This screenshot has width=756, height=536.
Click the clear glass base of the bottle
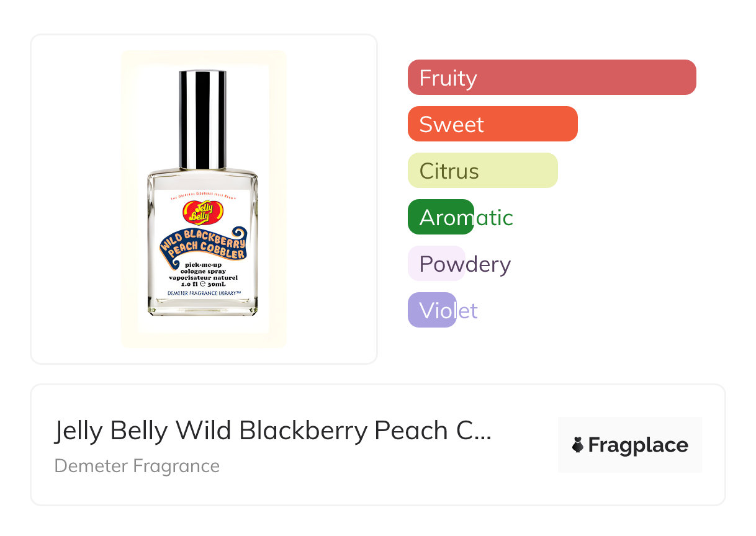[x=202, y=308]
